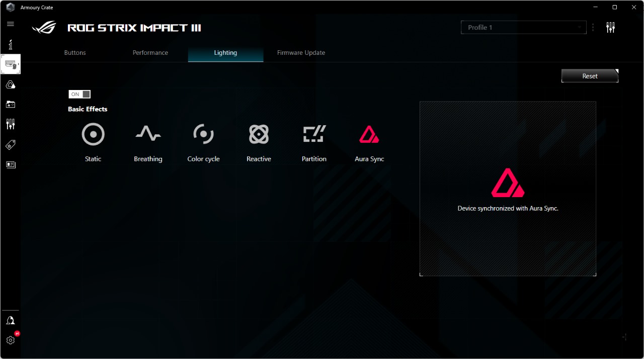This screenshot has width=644, height=359.
Task: Open the three-dot menu beside Profile 1
Action: click(x=593, y=27)
